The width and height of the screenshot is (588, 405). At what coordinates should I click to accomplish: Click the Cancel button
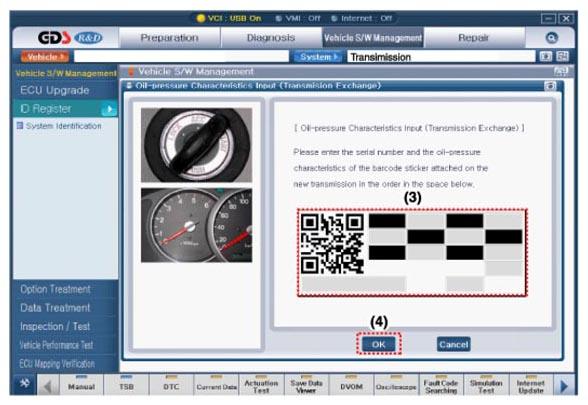pyautogui.click(x=453, y=344)
